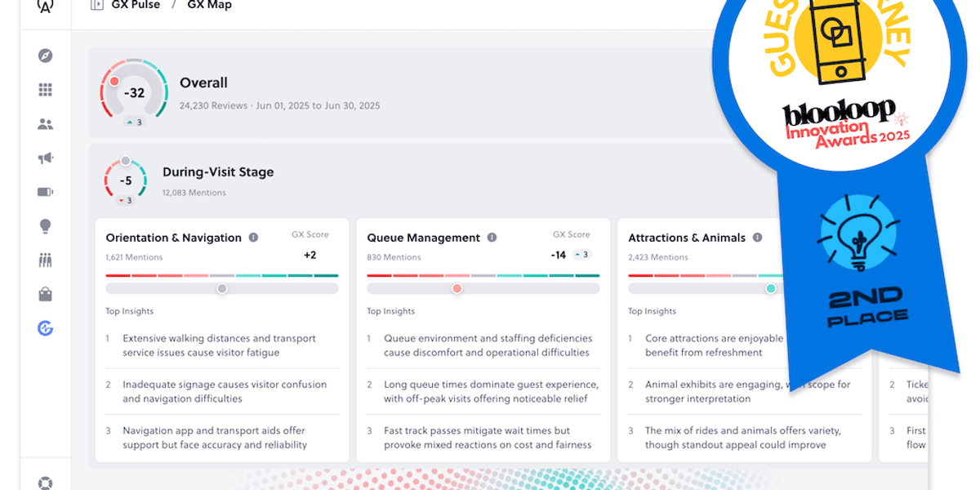The width and height of the screenshot is (980, 490).
Task: Open insight about long queue times
Action: point(490,391)
